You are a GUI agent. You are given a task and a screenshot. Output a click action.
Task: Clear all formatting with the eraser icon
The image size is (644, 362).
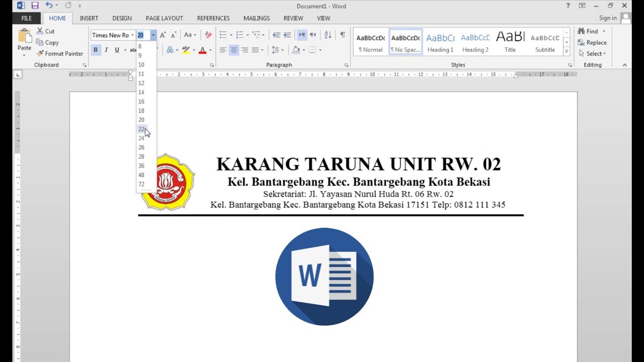tap(208, 35)
